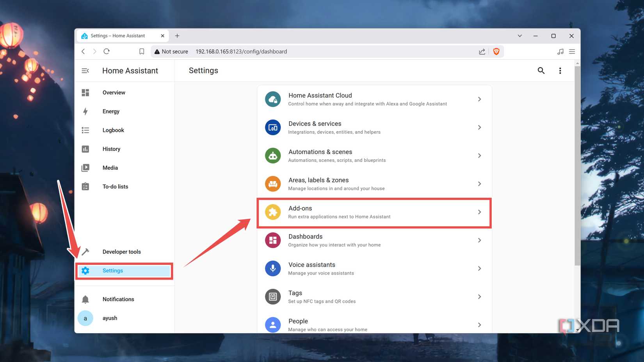This screenshot has height=362, width=644.
Task: Open tab list dropdown arrow
Action: pyautogui.click(x=519, y=36)
